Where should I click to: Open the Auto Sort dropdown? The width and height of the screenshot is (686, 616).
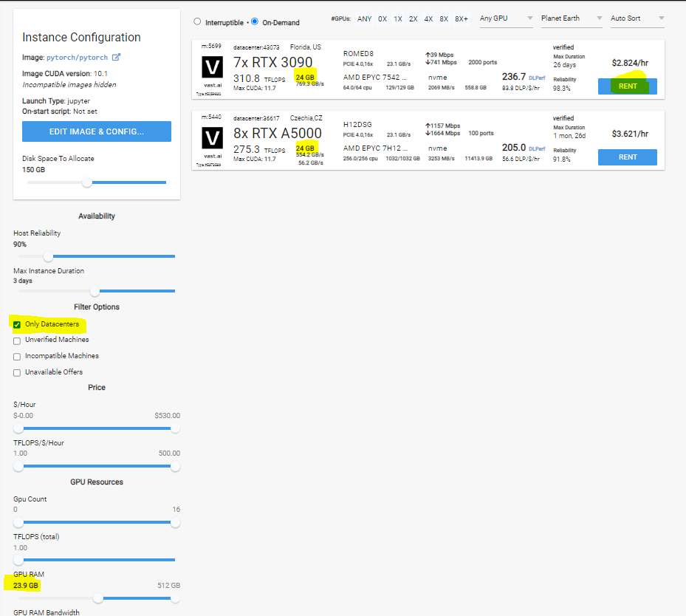pyautogui.click(x=637, y=18)
